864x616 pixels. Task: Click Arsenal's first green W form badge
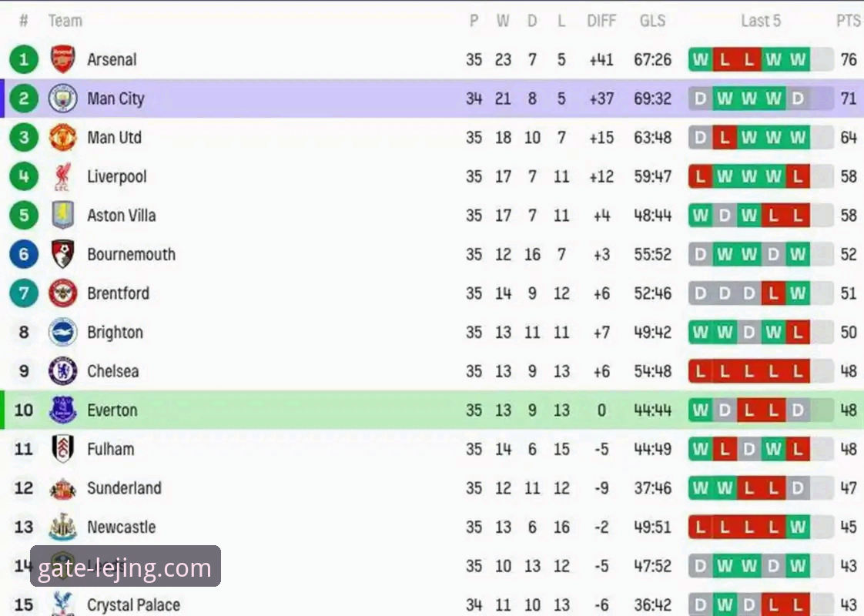(700, 59)
